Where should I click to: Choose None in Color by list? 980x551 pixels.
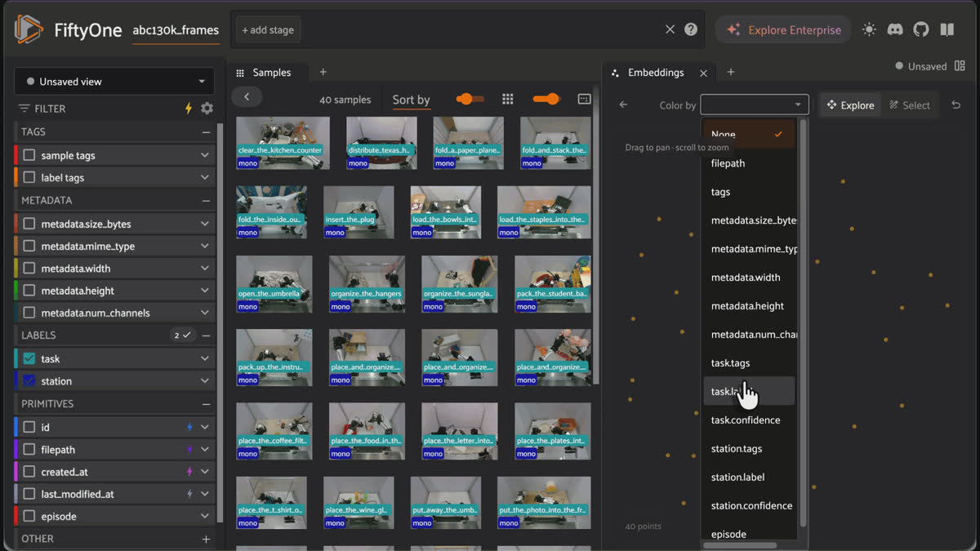coord(748,134)
